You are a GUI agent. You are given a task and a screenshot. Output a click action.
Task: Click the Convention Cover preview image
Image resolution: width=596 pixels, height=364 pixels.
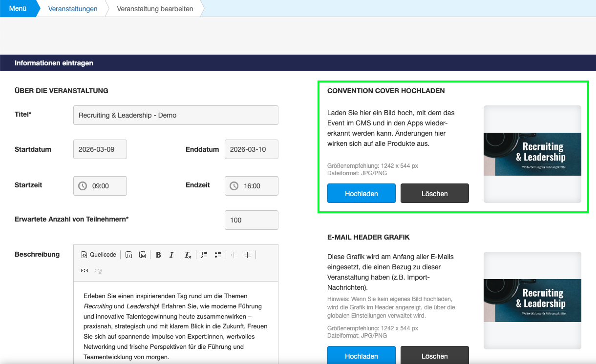[532, 154]
